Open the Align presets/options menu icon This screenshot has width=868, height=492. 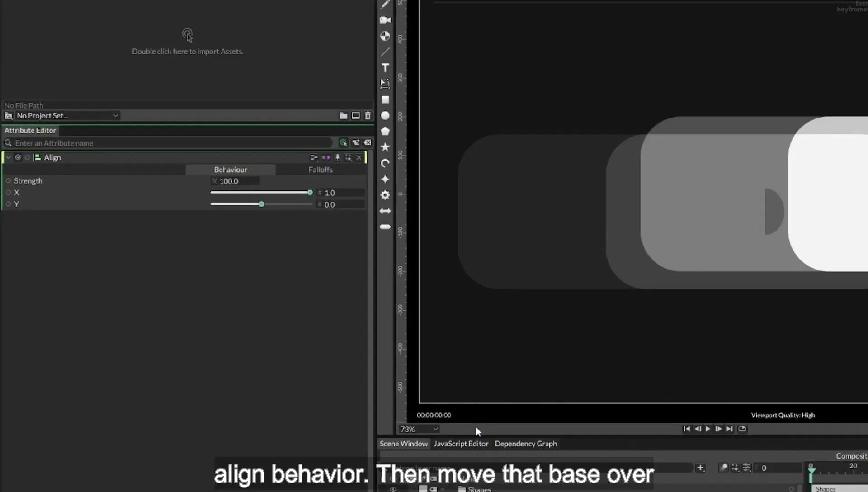click(x=314, y=157)
